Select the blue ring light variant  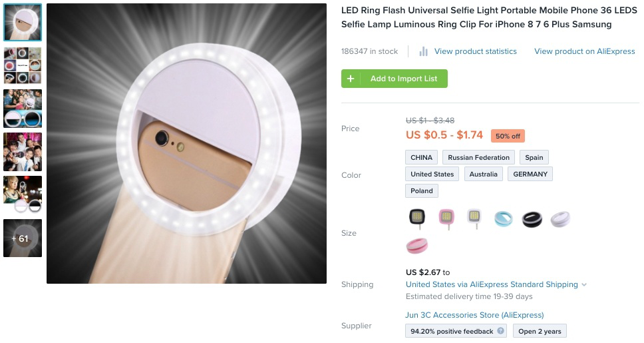tap(504, 218)
